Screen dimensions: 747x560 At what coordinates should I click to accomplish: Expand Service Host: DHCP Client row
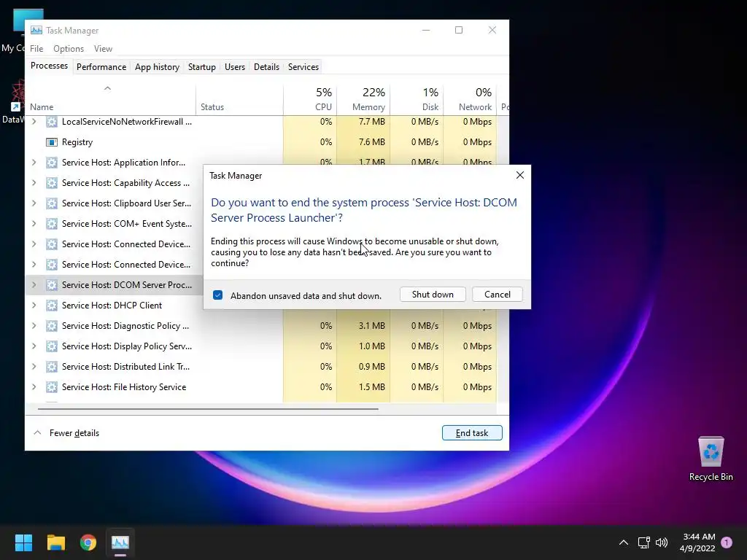tap(34, 306)
